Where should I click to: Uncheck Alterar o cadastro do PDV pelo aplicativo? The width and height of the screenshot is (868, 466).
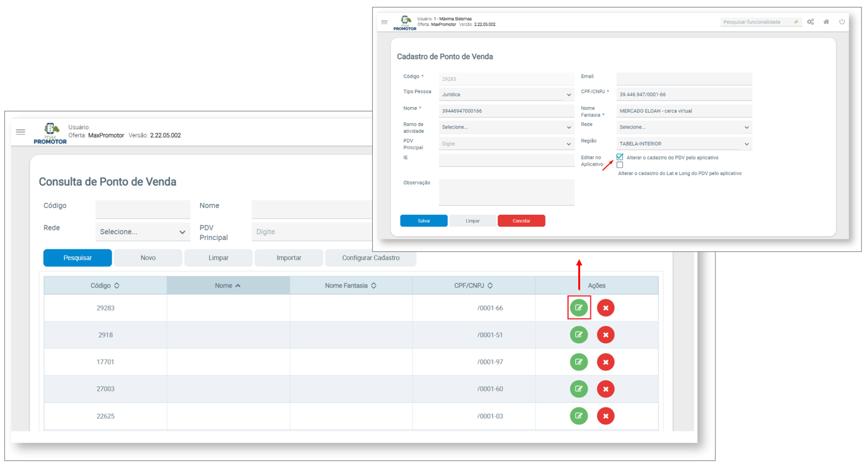pyautogui.click(x=620, y=157)
